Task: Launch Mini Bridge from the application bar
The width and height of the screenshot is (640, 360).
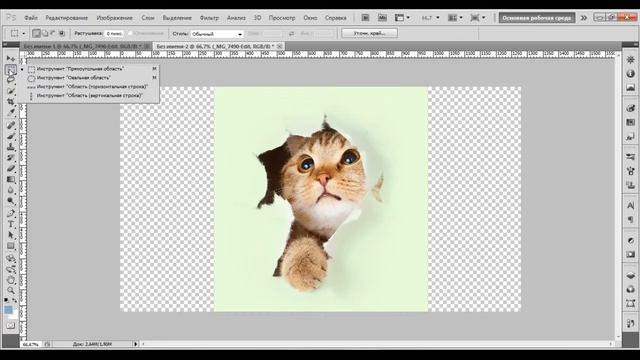Action: (382, 18)
